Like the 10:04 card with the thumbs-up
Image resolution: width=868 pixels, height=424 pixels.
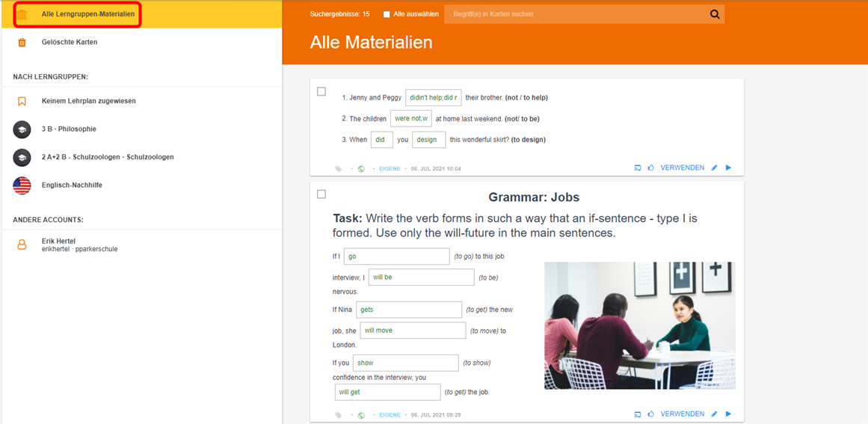point(651,168)
